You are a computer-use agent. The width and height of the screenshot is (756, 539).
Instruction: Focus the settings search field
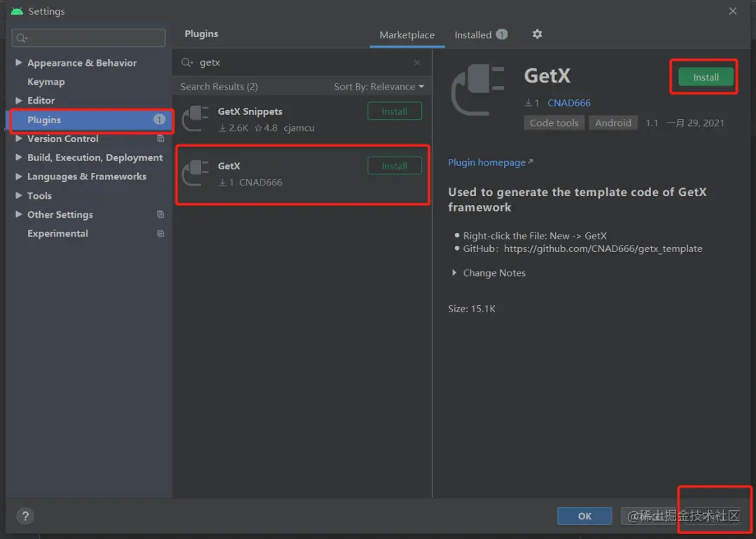pos(89,38)
